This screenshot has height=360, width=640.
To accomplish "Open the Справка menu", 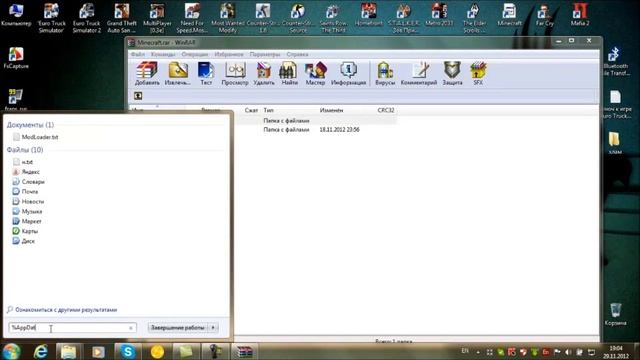I will click(x=297, y=54).
